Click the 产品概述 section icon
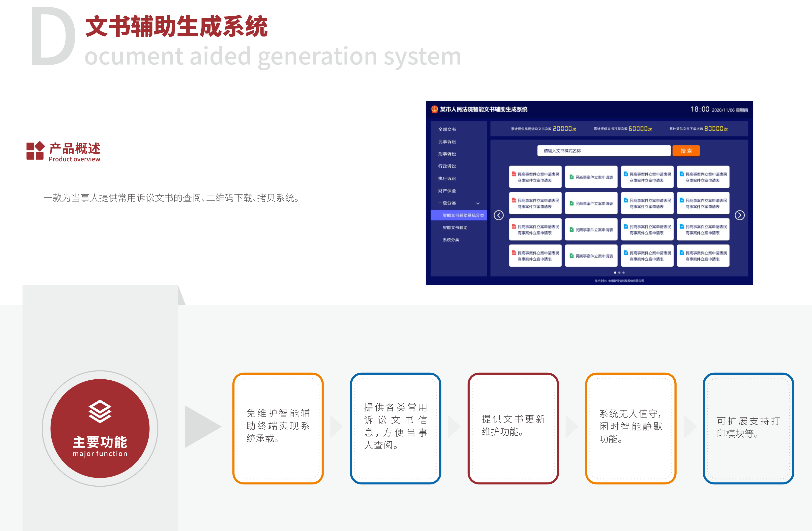The width and height of the screenshot is (812, 531). pyautogui.click(x=32, y=150)
